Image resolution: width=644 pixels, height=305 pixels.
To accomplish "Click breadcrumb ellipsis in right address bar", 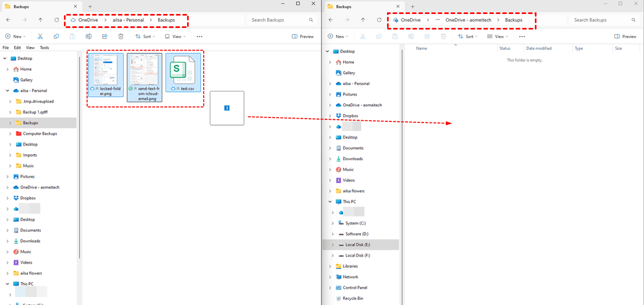I will tap(438, 20).
